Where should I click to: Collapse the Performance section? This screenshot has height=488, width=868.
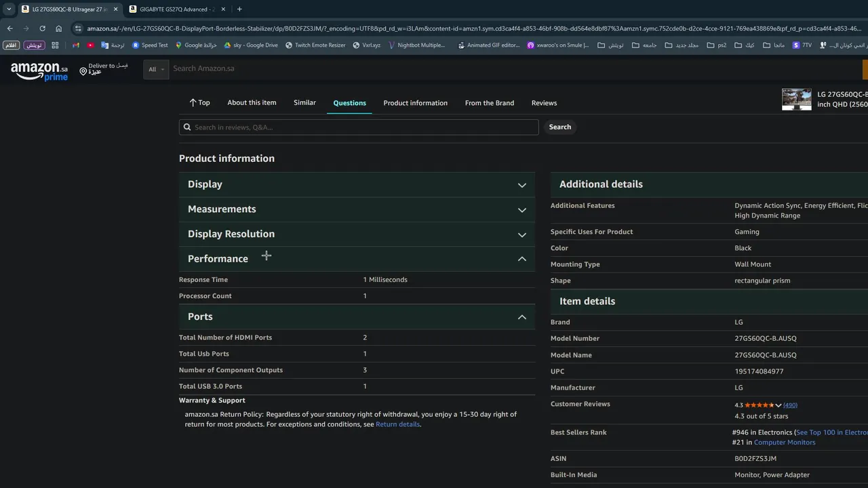pos(521,259)
